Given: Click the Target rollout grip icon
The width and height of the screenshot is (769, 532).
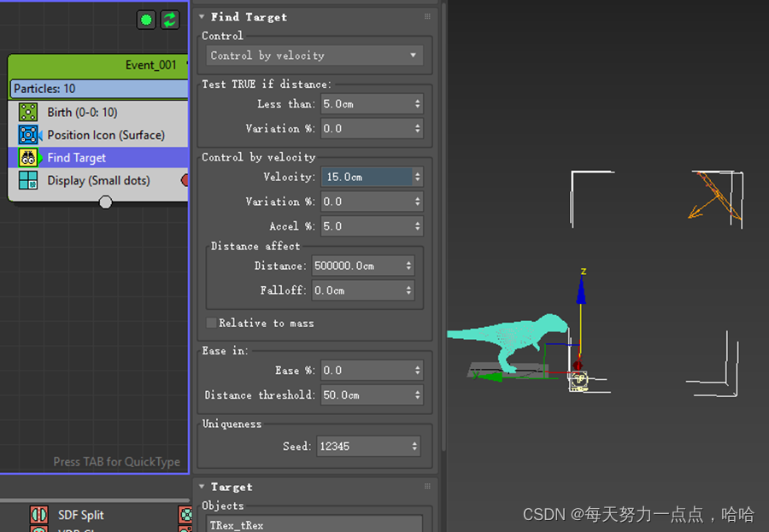Looking at the screenshot, I should 427,487.
